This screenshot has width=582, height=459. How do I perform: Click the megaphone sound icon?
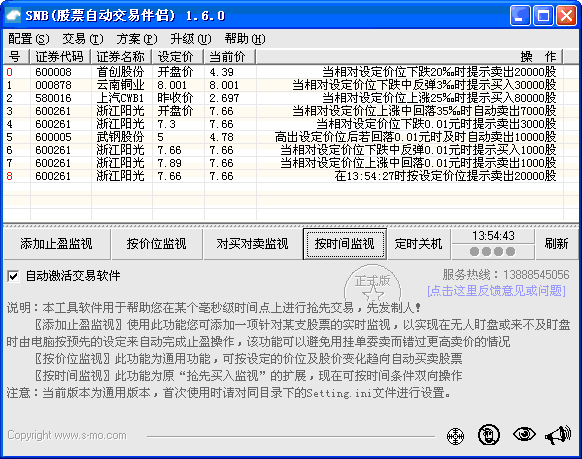coord(558,435)
